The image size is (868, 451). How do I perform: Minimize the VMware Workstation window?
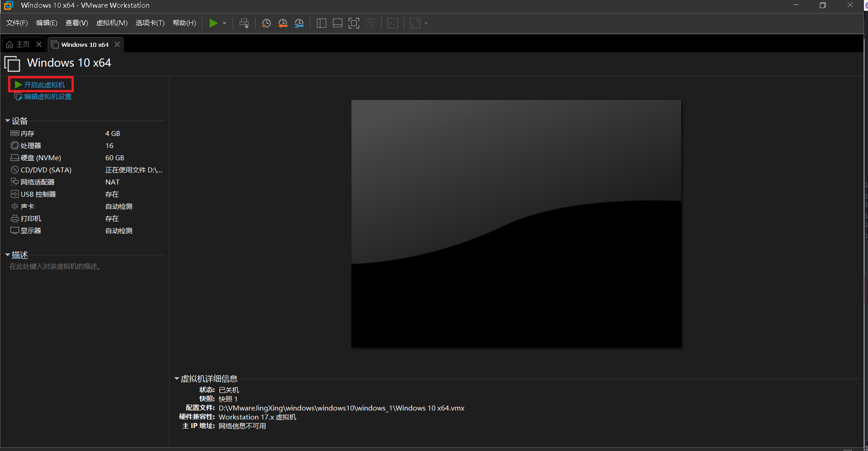796,5
